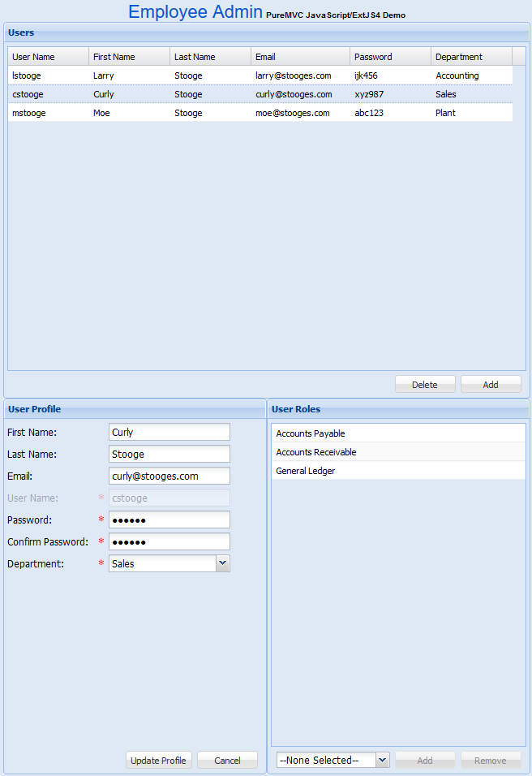
Task: Click the password cell xyz987
Action: 390,94
